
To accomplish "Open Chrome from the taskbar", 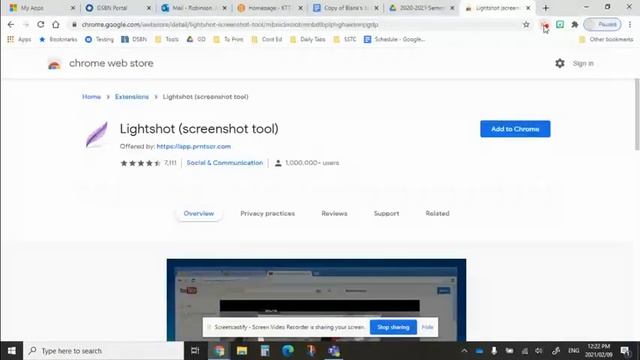I will pos(219,351).
